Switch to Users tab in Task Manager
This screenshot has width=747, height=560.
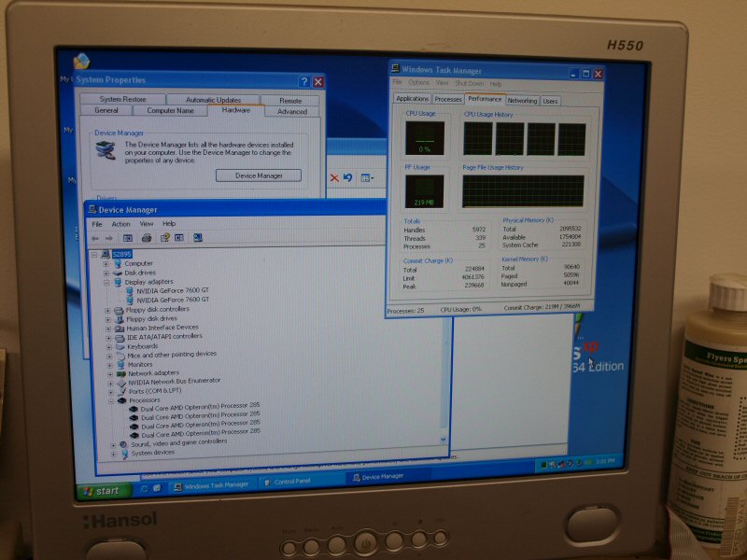(x=550, y=101)
